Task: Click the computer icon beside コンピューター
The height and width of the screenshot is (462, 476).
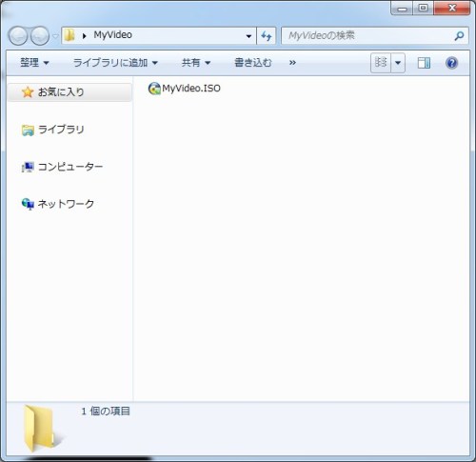Action: (x=28, y=167)
